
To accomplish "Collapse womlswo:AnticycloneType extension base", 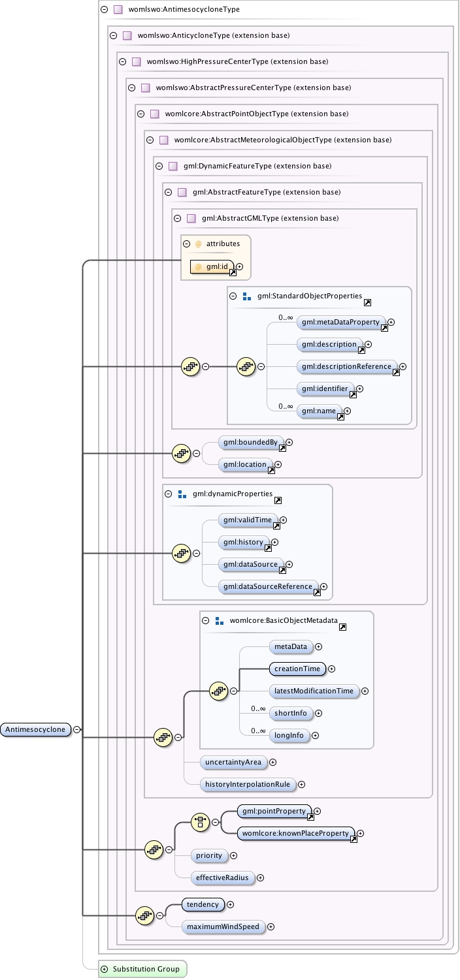I will (113, 36).
